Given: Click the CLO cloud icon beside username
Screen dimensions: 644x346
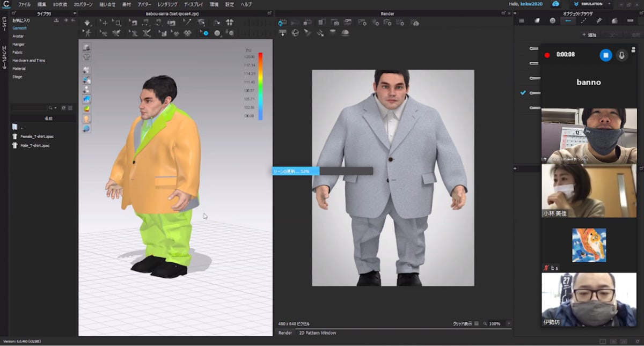Looking at the screenshot, I should (555, 4).
